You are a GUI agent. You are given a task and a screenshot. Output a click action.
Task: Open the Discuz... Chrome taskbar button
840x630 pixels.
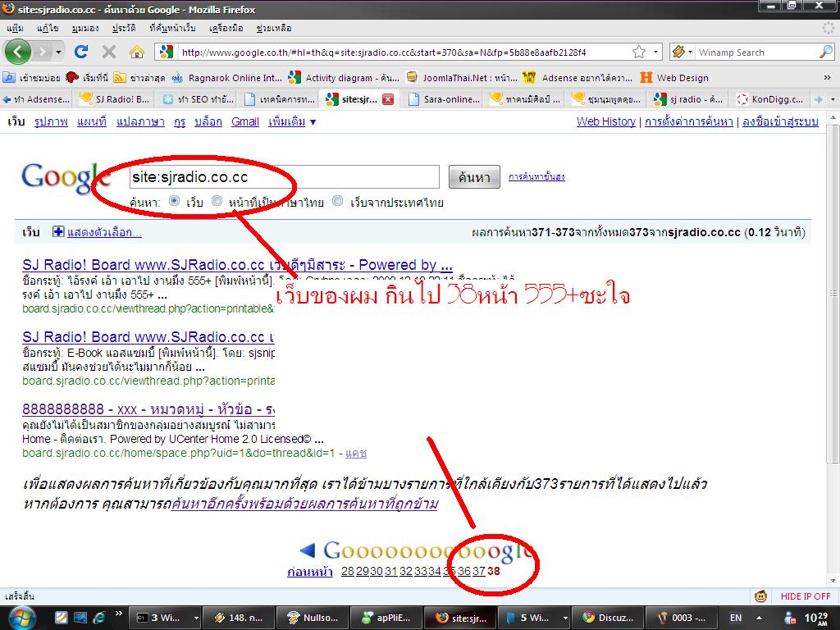point(608,618)
